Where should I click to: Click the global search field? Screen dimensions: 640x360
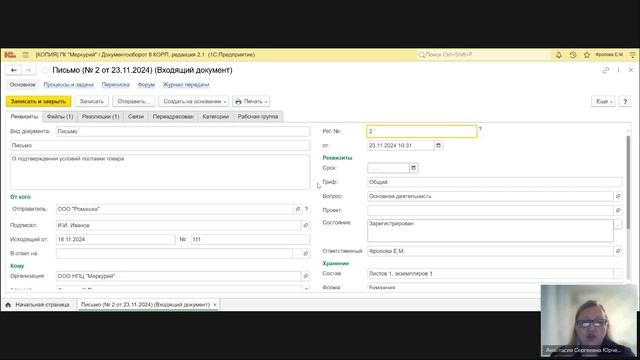point(483,55)
